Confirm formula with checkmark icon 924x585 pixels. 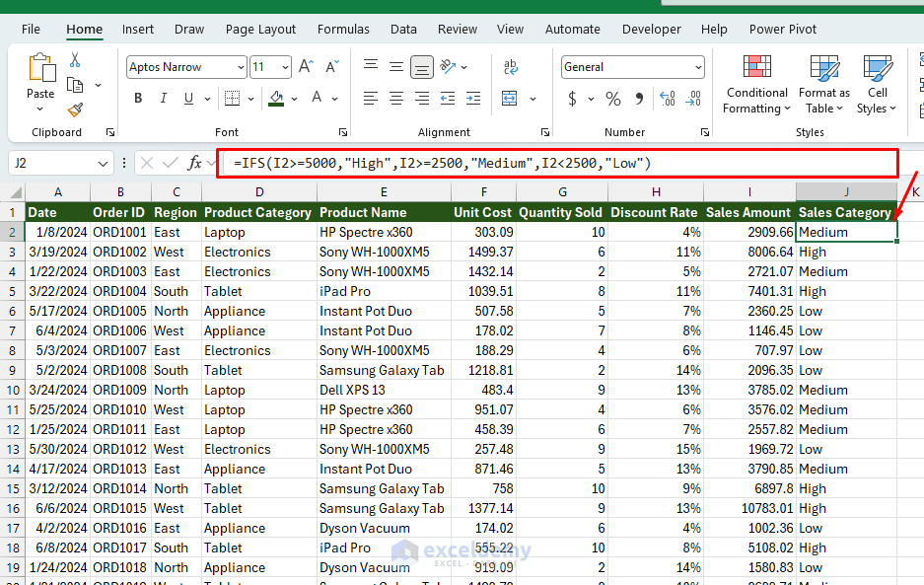pyautogui.click(x=171, y=163)
